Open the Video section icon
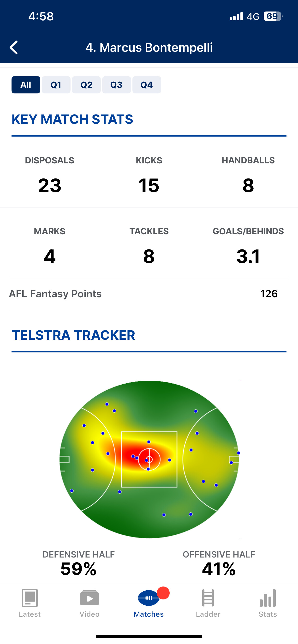Screen dimensions: 298x644 pyautogui.click(x=89, y=598)
